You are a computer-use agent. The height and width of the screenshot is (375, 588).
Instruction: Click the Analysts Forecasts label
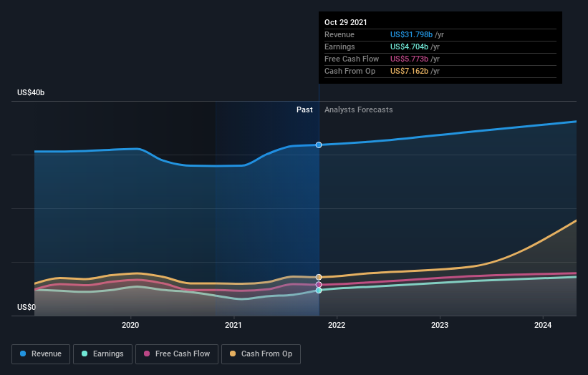(x=359, y=109)
